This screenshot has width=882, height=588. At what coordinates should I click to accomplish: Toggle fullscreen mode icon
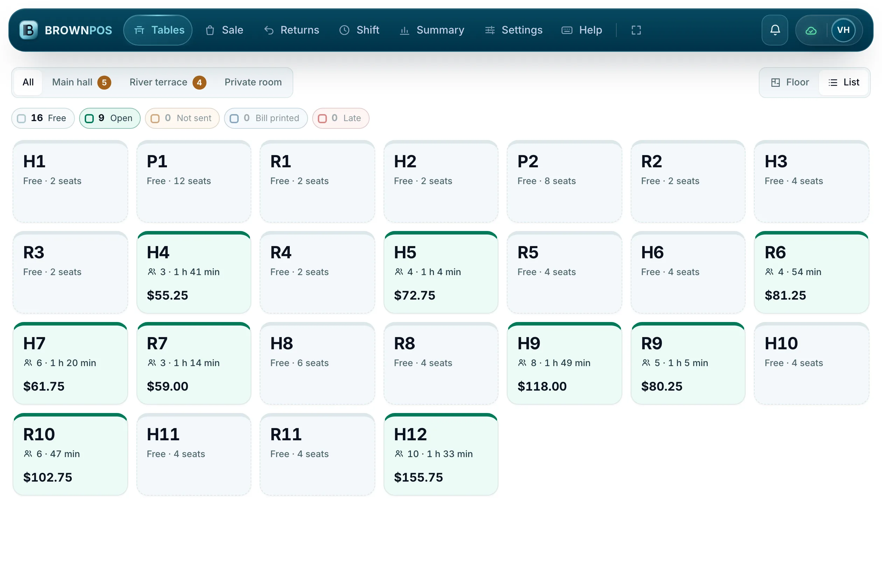[636, 30]
